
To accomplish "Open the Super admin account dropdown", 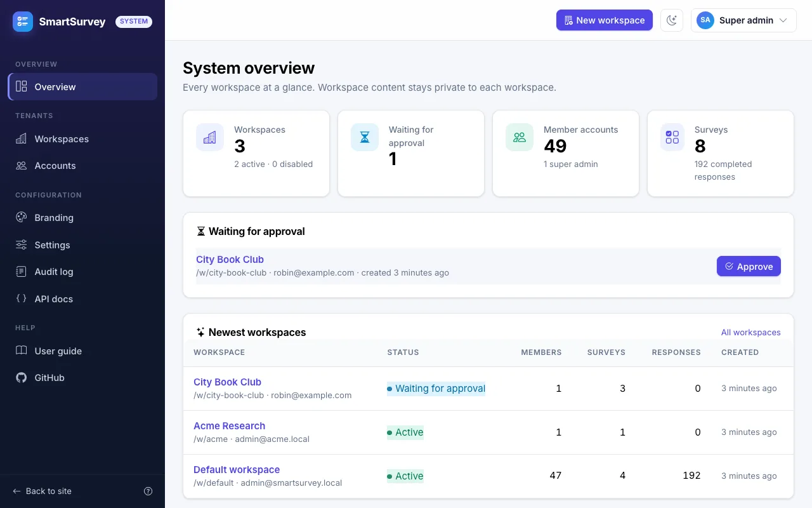I will [743, 20].
